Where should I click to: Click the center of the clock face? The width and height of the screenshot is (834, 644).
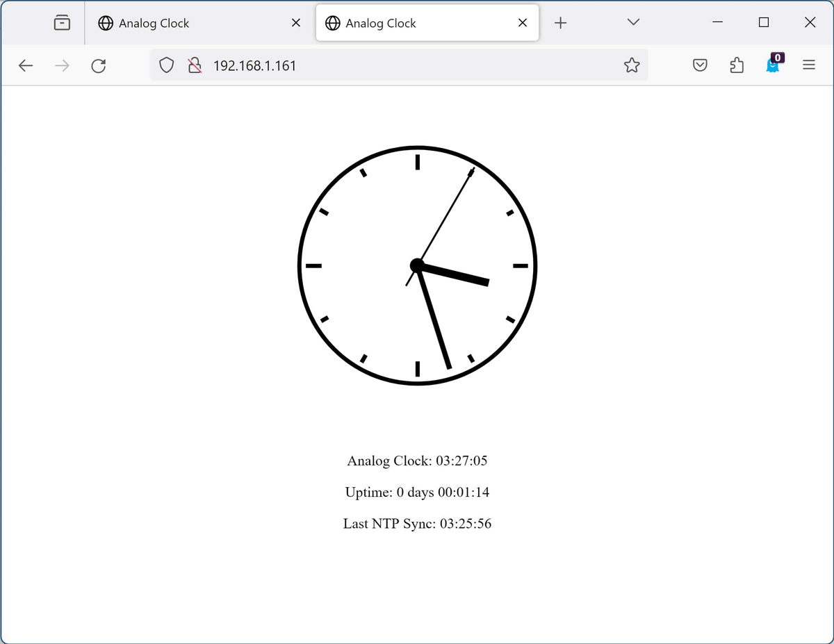tap(417, 265)
